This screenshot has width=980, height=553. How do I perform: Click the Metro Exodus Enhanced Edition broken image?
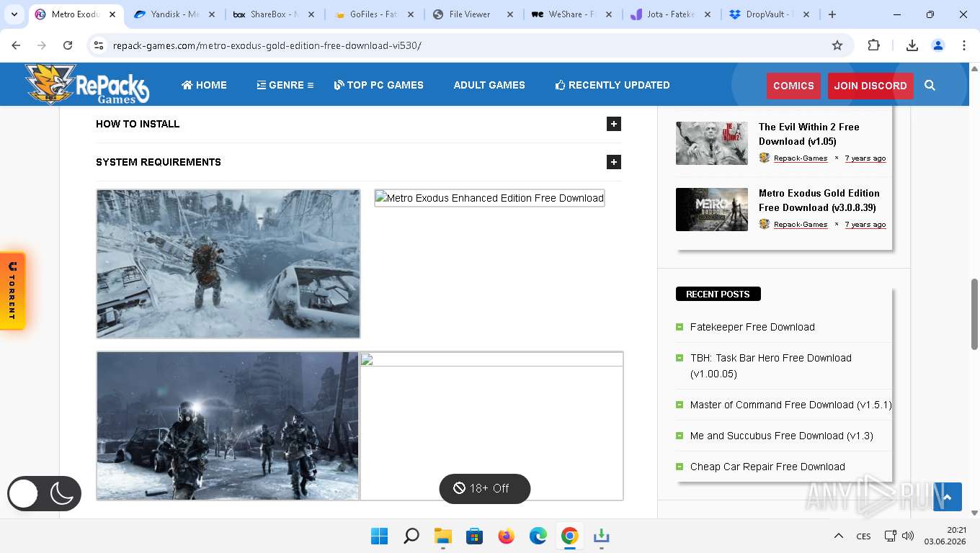pyautogui.click(x=489, y=198)
